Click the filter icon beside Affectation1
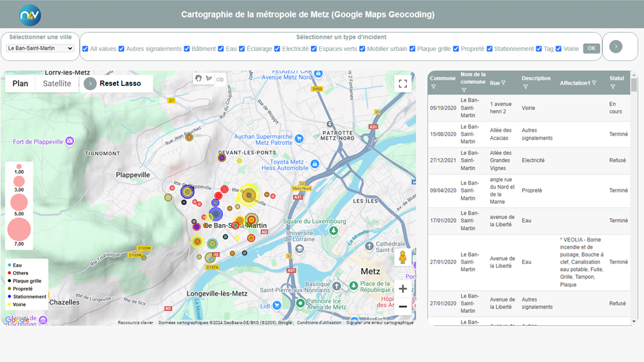The image size is (644, 362). (x=594, y=82)
